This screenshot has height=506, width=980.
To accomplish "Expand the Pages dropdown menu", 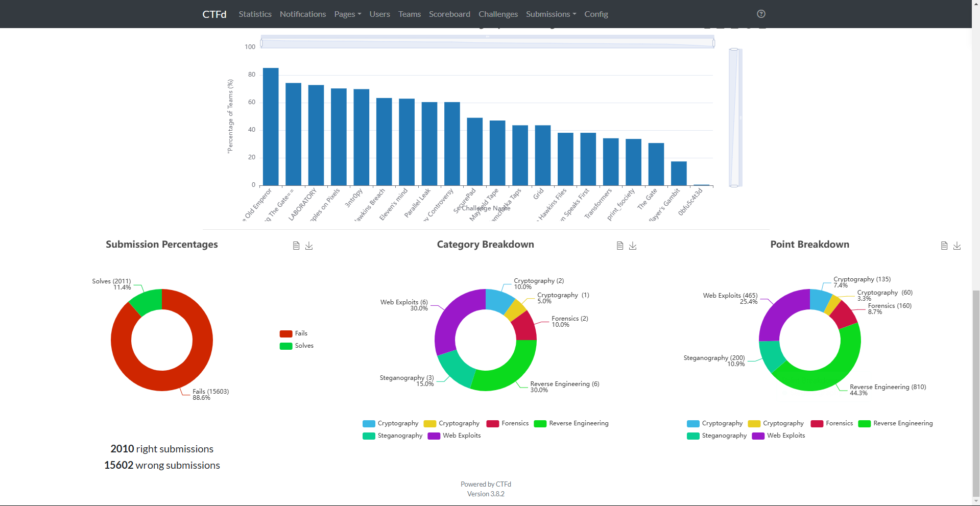I will coord(347,14).
